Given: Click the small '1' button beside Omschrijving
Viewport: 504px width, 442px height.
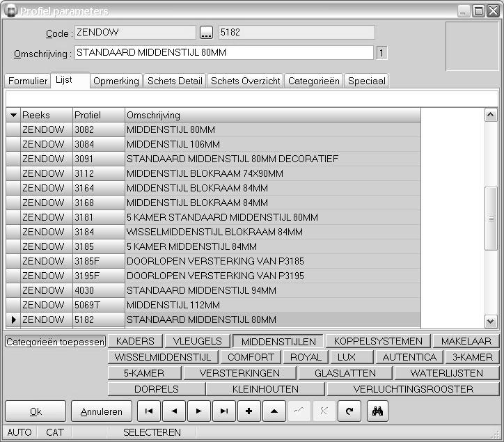Looking at the screenshot, I should point(381,53).
